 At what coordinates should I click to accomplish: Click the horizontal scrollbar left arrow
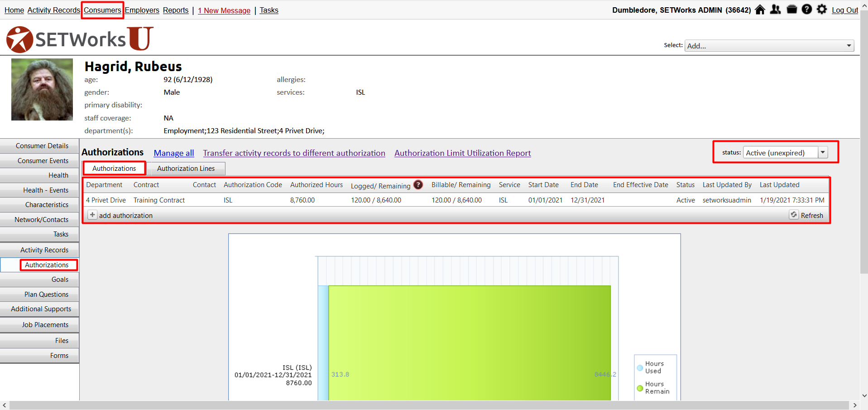[x=5, y=405]
